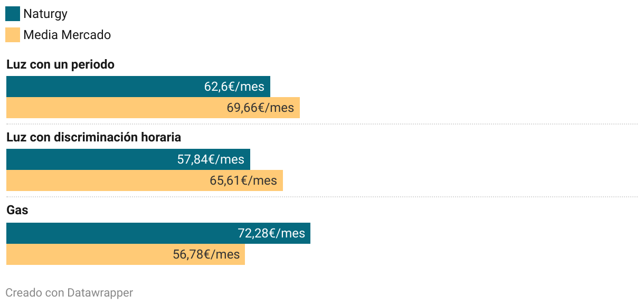Click the Media Mercado bar showing 69,66€/mes
This screenshot has height=305, width=644.
[x=153, y=108]
